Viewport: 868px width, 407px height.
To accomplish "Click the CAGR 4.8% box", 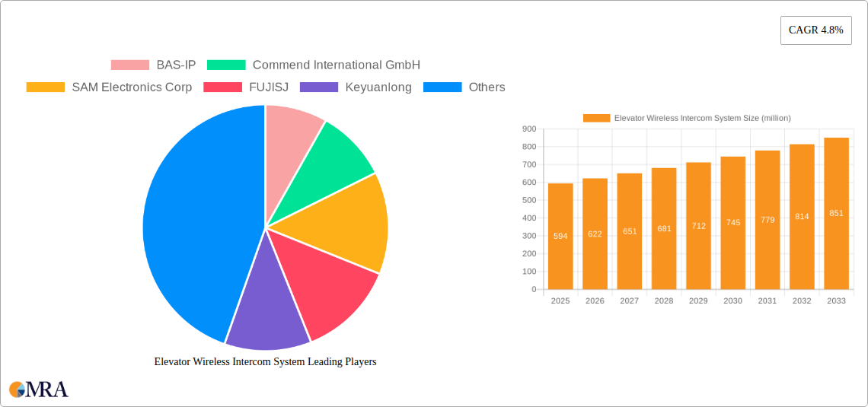I will coord(816,30).
